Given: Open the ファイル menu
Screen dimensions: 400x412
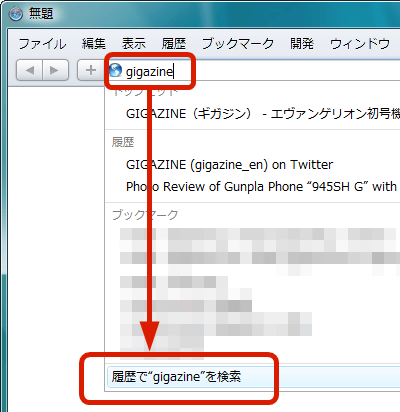Looking at the screenshot, I should coord(42,44).
